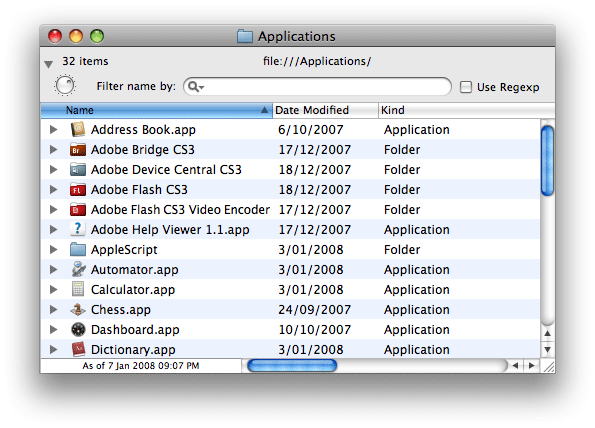The image size is (595, 428).
Task: Click the 6/10/2007 date cell
Action: tap(311, 130)
